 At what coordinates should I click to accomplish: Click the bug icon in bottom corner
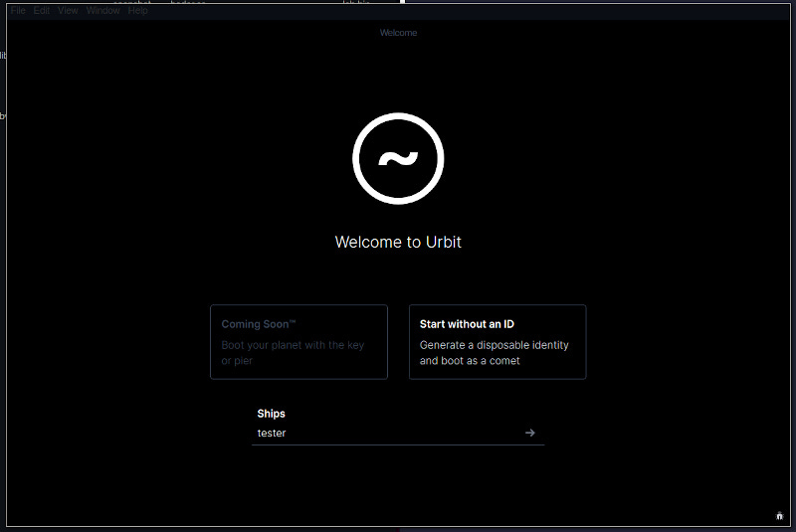pyautogui.click(x=780, y=516)
